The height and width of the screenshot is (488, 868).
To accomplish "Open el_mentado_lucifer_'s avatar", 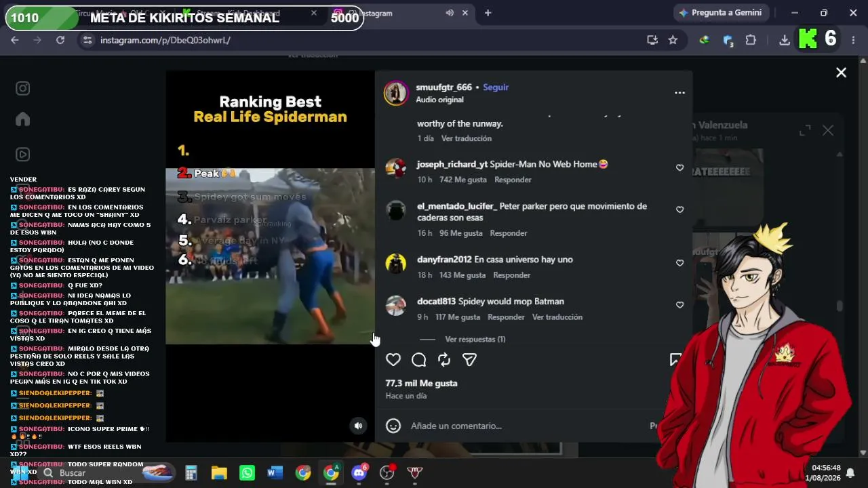I will tap(396, 210).
